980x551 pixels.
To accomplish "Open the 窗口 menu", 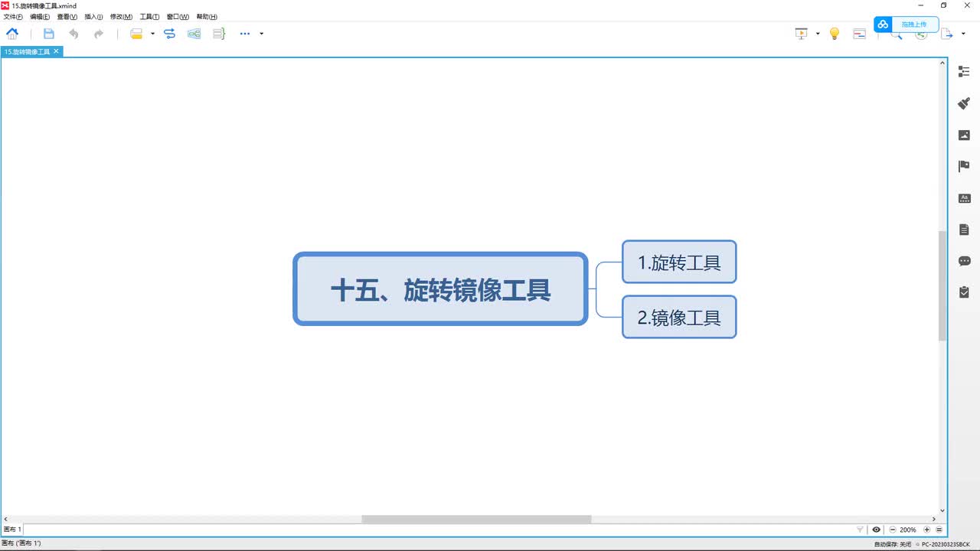I will tap(178, 17).
